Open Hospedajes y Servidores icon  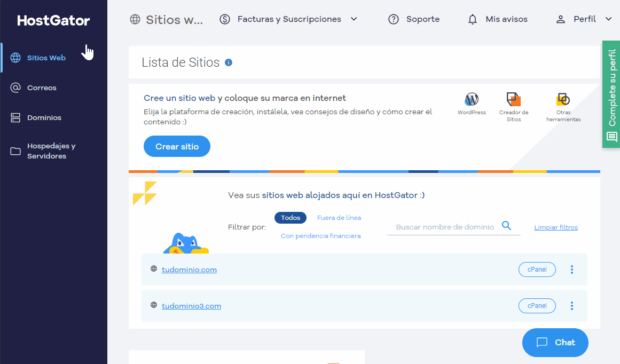[x=15, y=151]
